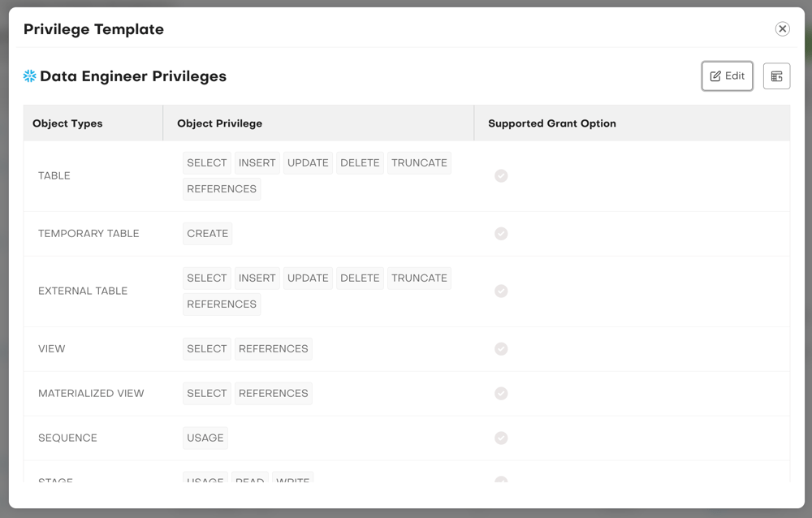Image resolution: width=812 pixels, height=518 pixels.
Task: Select the REFERENCES tag in VIEW row
Action: point(273,349)
